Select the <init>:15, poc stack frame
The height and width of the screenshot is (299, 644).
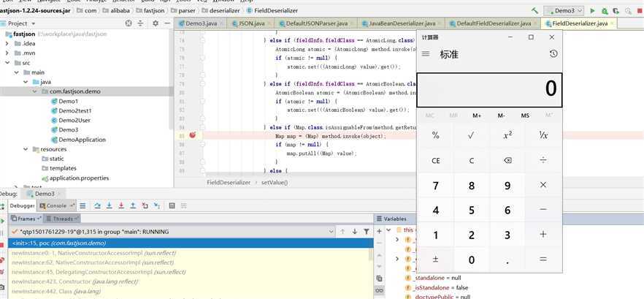pos(191,243)
